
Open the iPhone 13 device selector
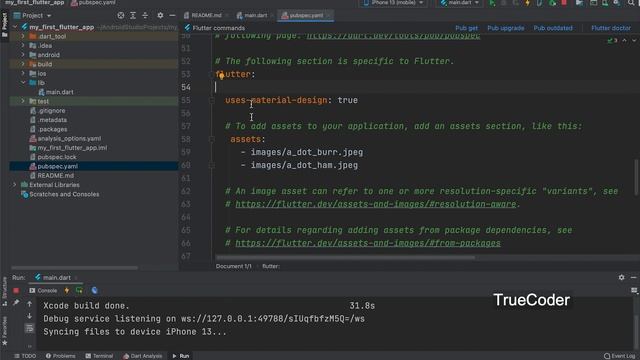pos(393,3)
